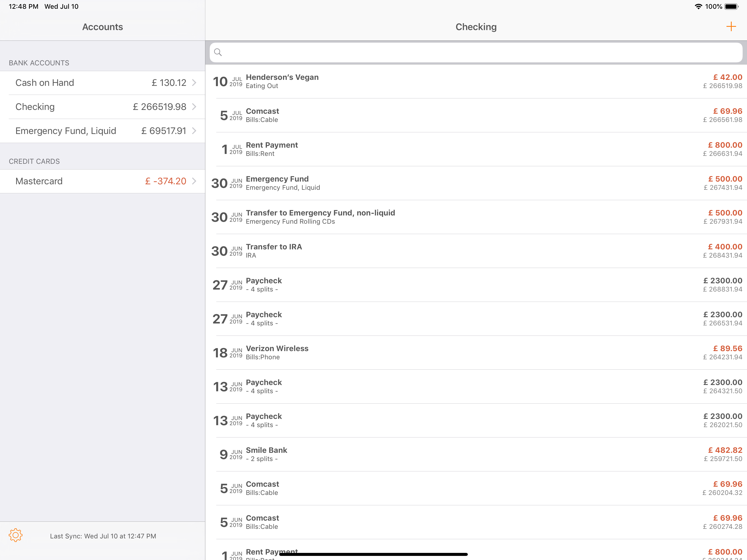The image size is (747, 560).
Task: Tap the Last Sync status text
Action: click(103, 536)
